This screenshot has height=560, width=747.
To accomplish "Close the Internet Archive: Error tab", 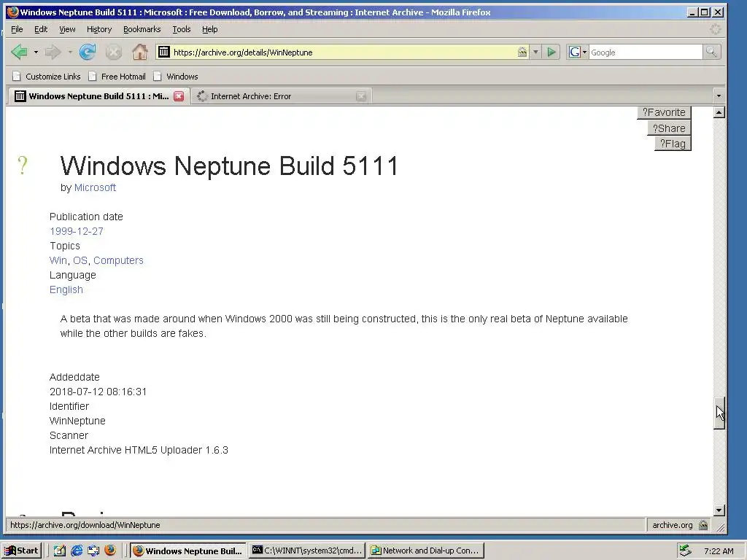I will tap(361, 96).
